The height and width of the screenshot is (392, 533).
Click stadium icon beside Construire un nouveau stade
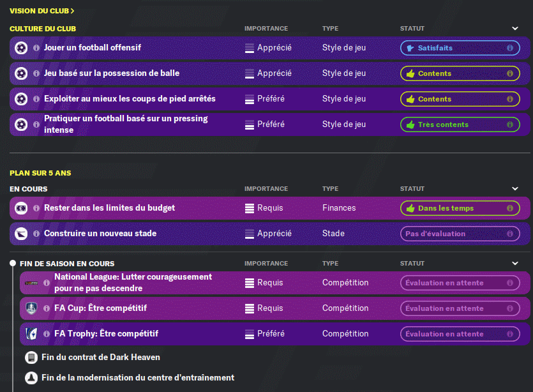coord(21,234)
